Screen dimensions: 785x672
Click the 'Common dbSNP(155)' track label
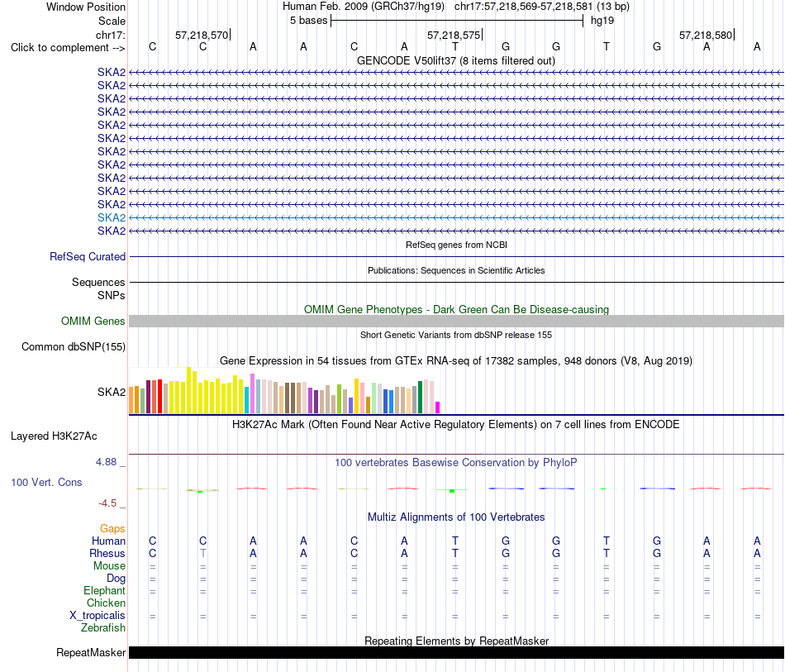pyautogui.click(x=73, y=346)
